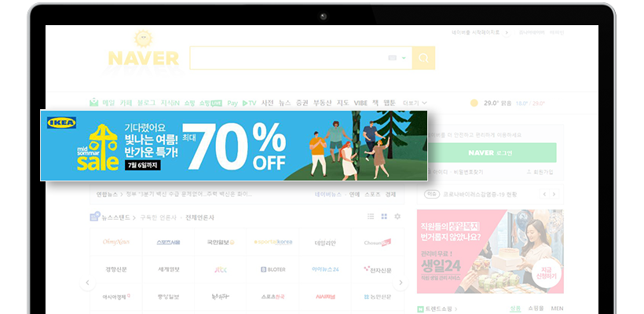Open the 카페 menu item
The height and width of the screenshot is (314, 644).
(126, 103)
